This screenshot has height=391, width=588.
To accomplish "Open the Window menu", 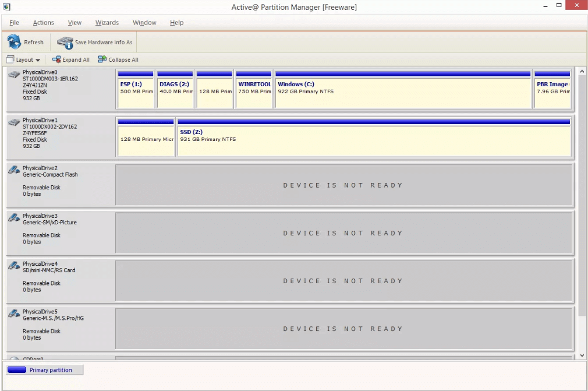I will point(144,23).
